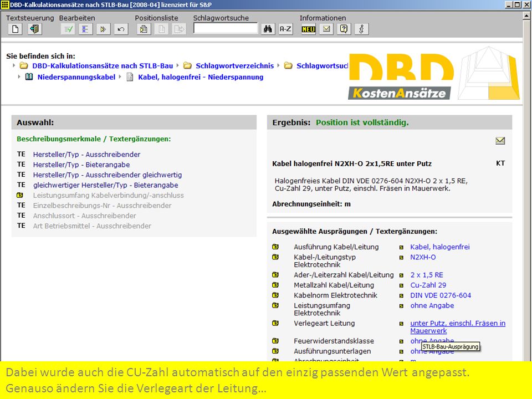The width and height of the screenshot is (532, 399).
Task: Click the 's' icon before Kabel, halogenfrei
Action: (x=401, y=247)
